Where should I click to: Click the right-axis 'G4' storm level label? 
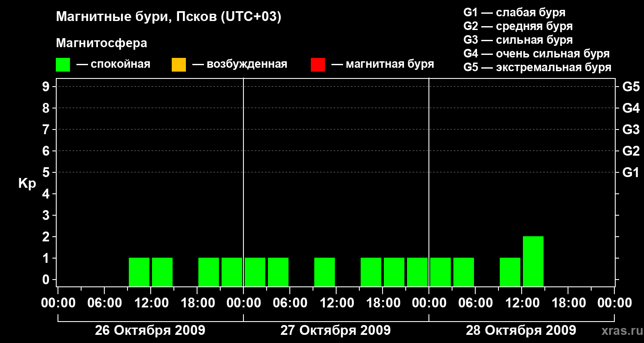(x=631, y=108)
